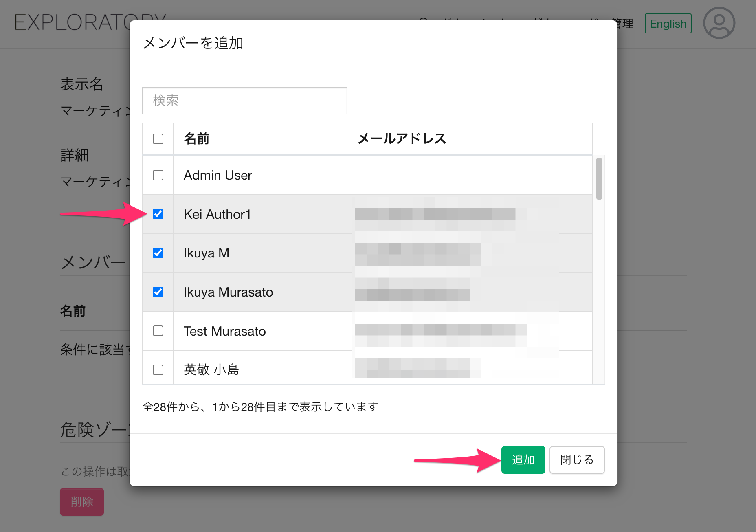756x532 pixels.
Task: Uncheck the Ikuya Murasato checkbox
Action: 158,292
